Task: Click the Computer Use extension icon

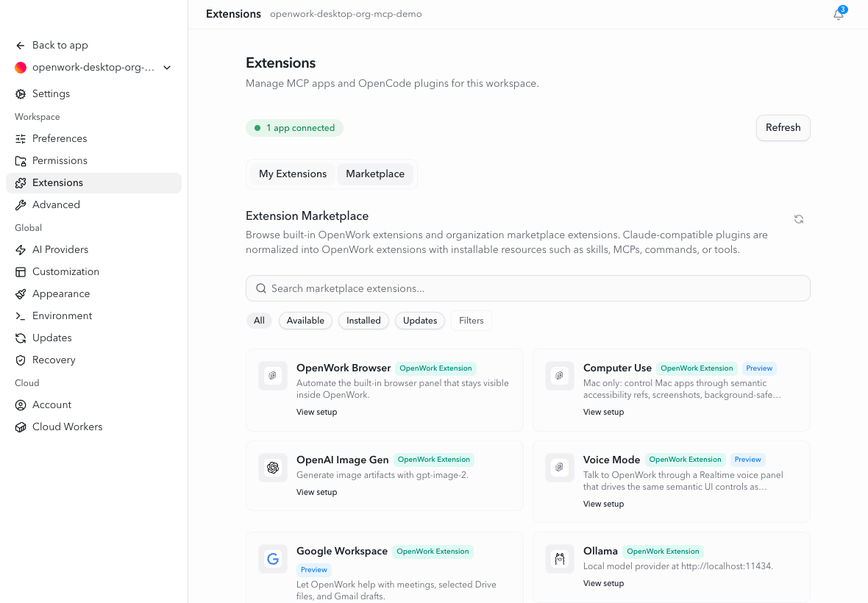Action: (x=560, y=377)
